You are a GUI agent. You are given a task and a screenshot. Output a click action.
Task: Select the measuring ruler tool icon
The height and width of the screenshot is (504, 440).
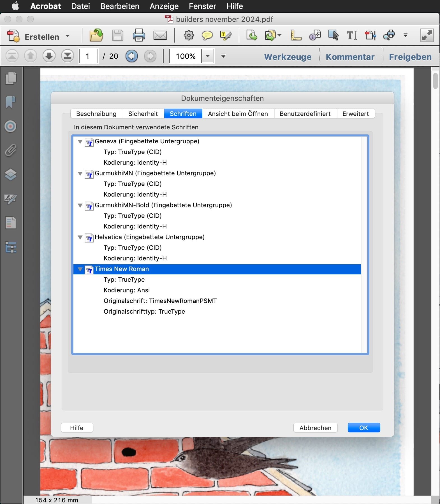point(296,36)
